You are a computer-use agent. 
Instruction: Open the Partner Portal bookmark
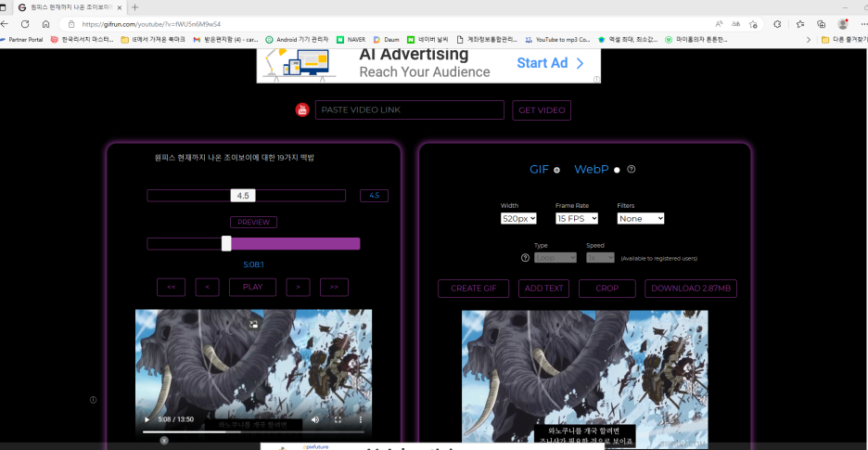point(22,40)
